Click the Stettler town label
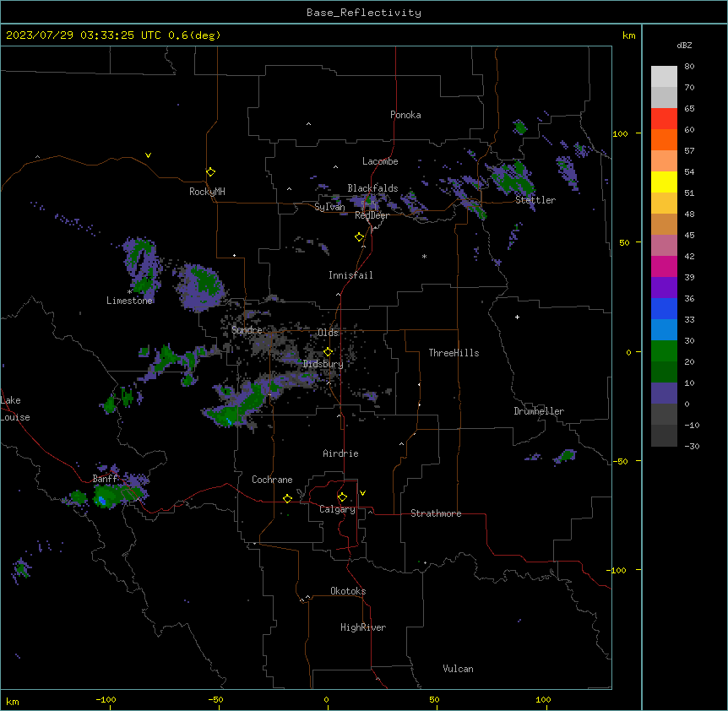The height and width of the screenshot is (711, 728). 535,200
